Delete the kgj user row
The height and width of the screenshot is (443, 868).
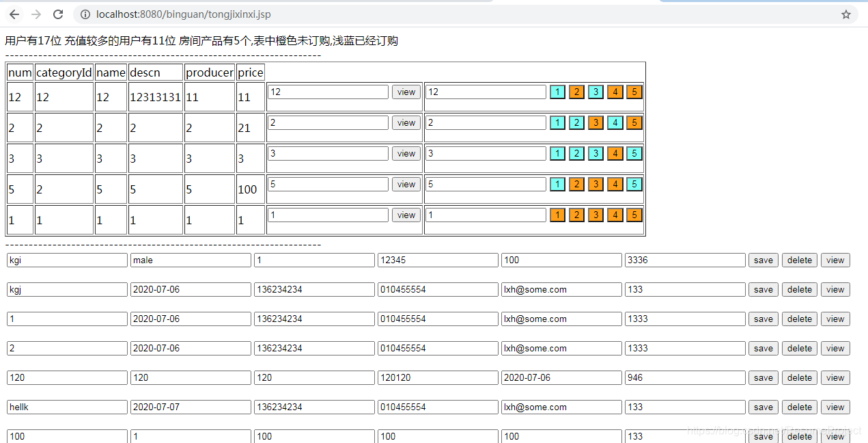click(x=800, y=290)
